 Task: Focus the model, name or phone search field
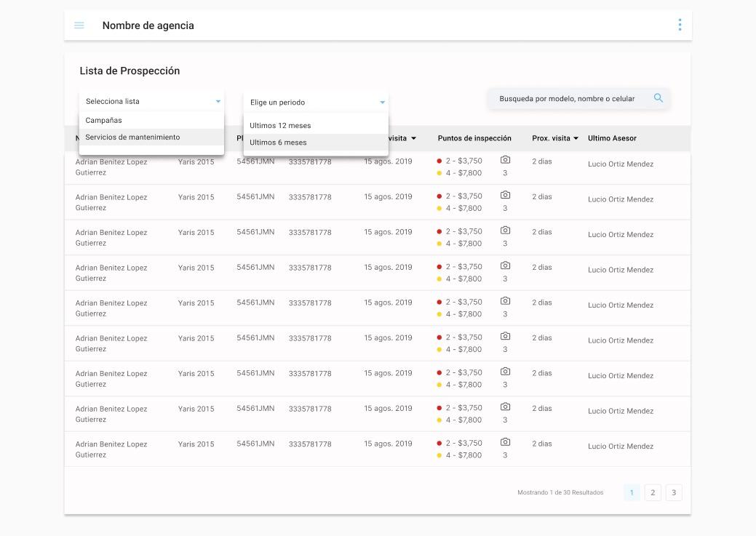[x=578, y=99]
